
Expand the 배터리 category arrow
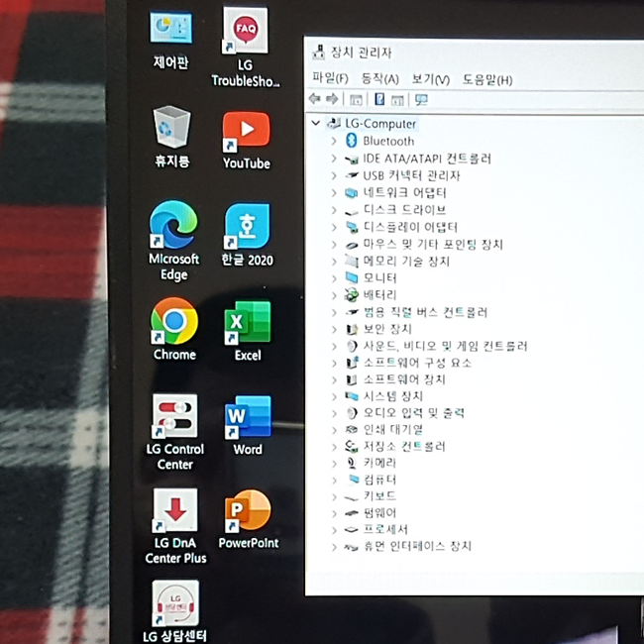tap(334, 295)
